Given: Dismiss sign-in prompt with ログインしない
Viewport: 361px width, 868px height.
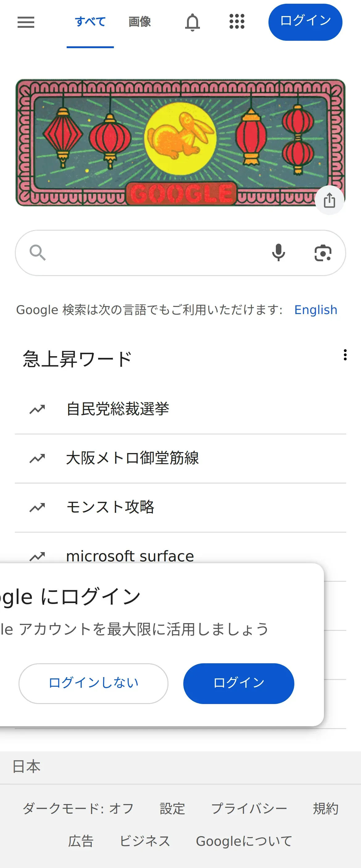Looking at the screenshot, I should (93, 683).
